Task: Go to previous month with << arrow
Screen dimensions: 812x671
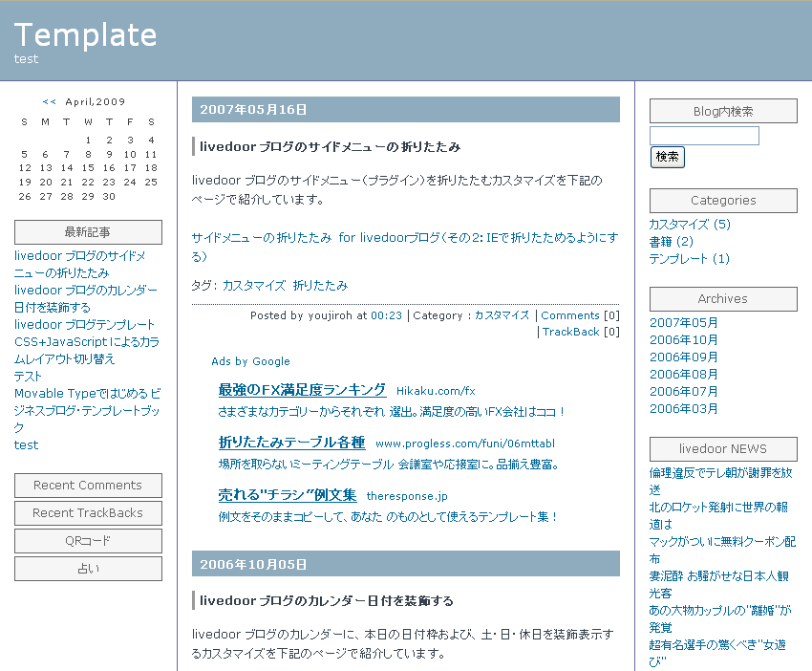Action: pos(49,102)
